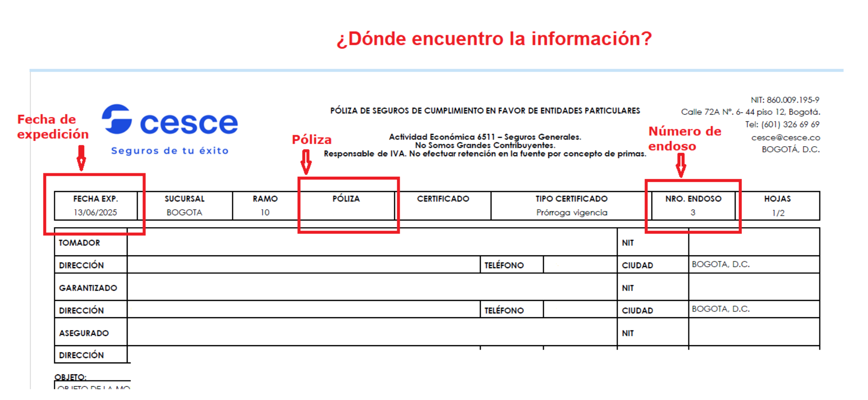Click the empty TOMADOR name field
This screenshot has height=400, width=868.
[372, 242]
